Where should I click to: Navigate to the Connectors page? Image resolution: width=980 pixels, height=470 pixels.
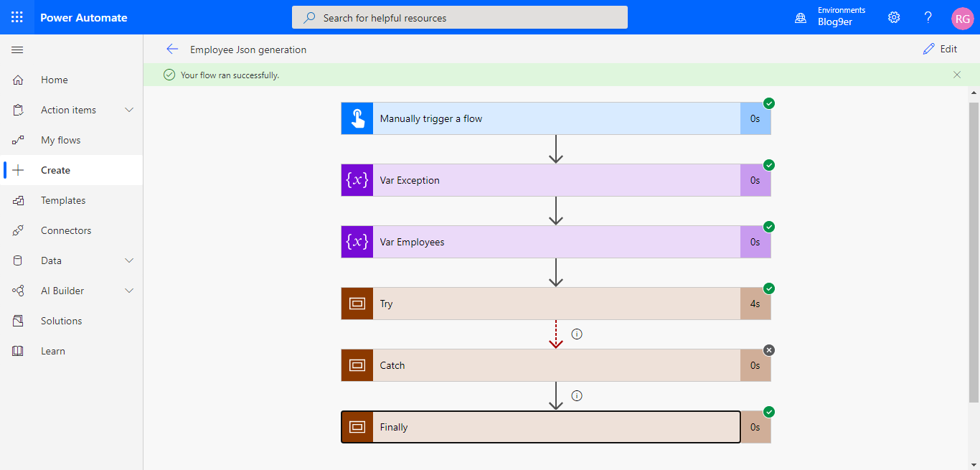pyautogui.click(x=66, y=230)
